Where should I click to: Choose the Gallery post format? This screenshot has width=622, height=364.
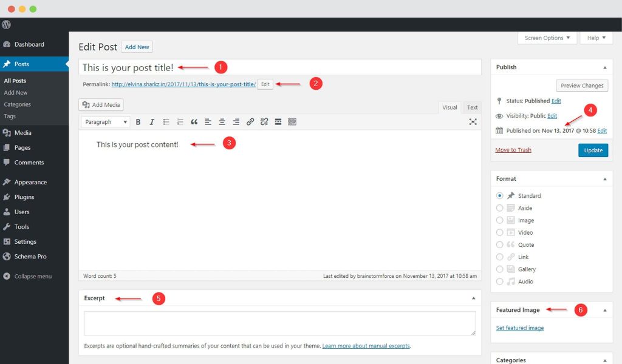500,269
